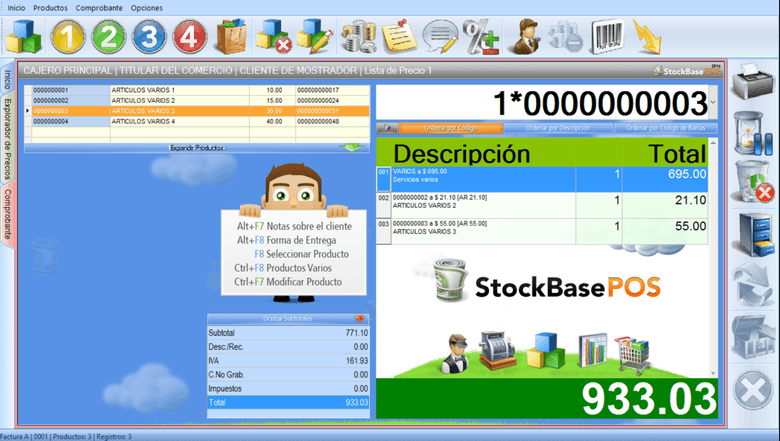Image resolution: width=780 pixels, height=441 pixels.
Task: Click the colored cubes products icon
Action: [24, 36]
